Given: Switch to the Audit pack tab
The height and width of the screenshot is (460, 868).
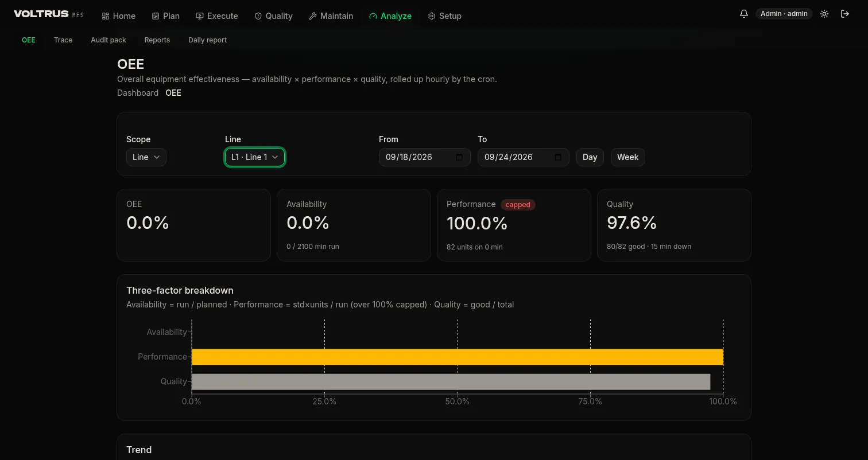Looking at the screenshot, I should [108, 40].
